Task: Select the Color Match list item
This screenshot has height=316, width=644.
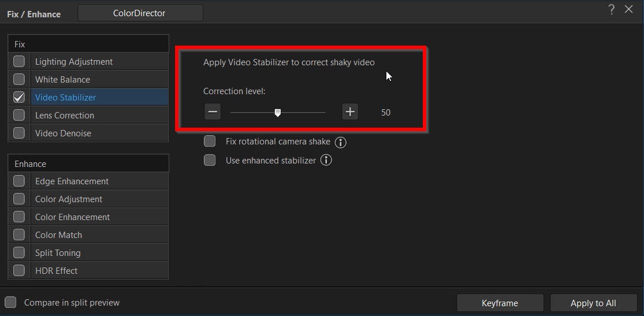Action: coord(99,235)
